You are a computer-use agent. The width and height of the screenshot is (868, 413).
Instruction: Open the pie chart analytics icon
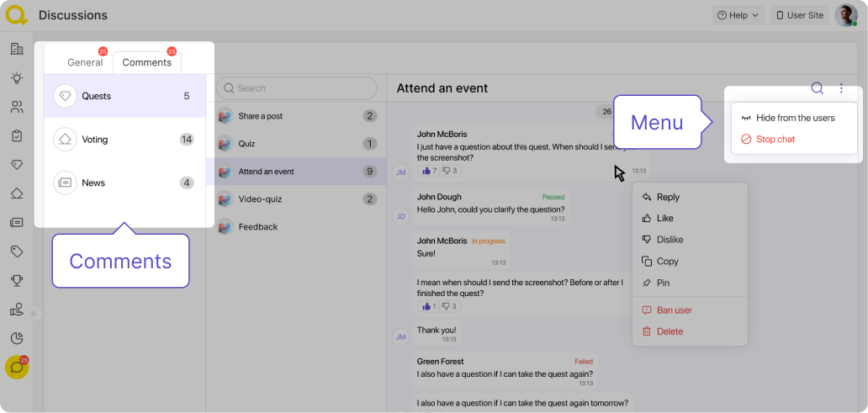point(16,338)
